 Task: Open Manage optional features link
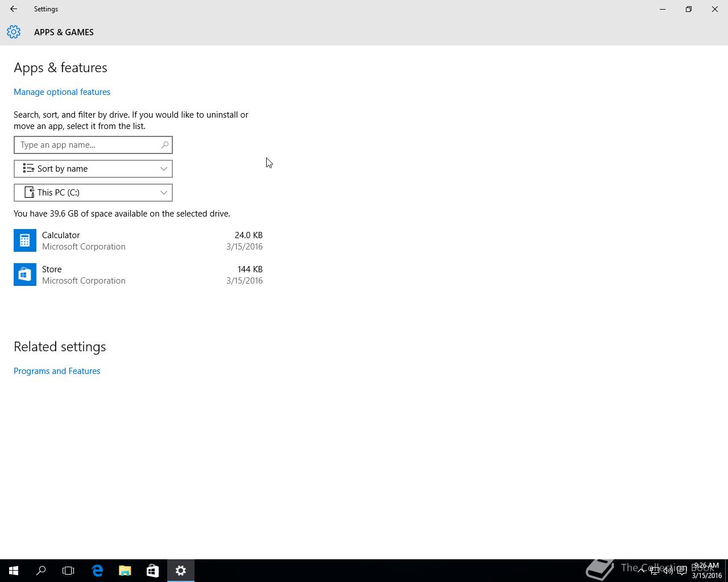coord(62,92)
